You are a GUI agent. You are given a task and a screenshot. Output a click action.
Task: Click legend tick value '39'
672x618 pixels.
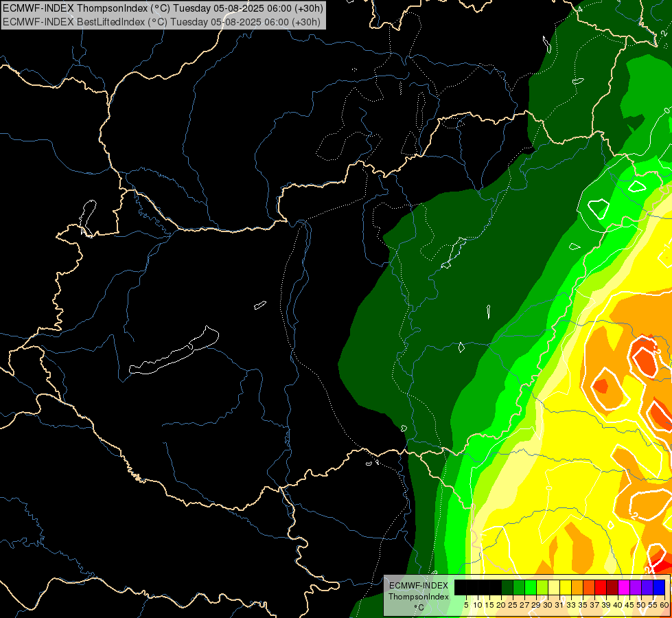tap(606, 605)
